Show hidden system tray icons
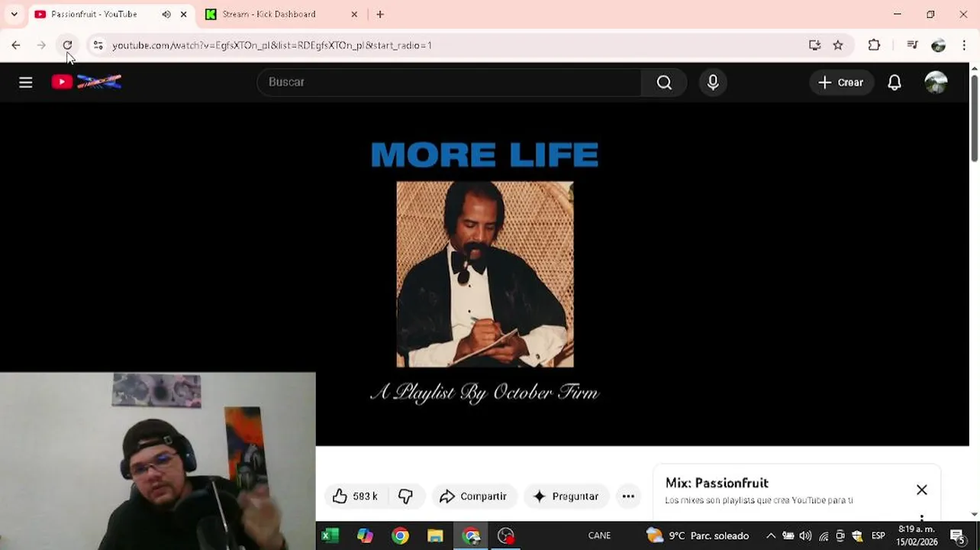The height and width of the screenshot is (550, 980). coord(771,536)
